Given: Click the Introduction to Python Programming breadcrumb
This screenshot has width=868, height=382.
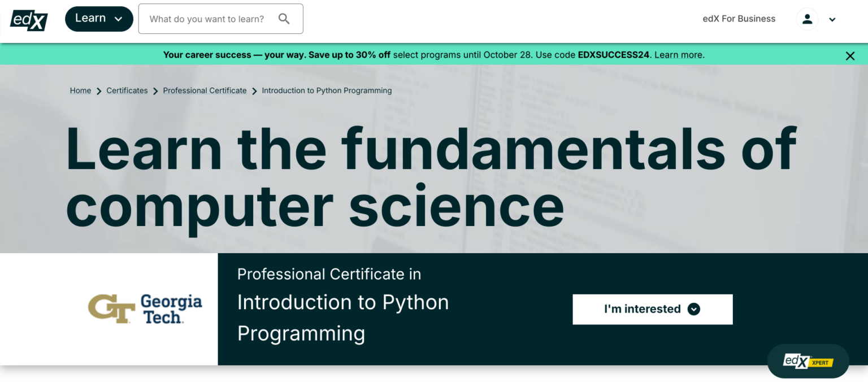Looking at the screenshot, I should pos(327,90).
